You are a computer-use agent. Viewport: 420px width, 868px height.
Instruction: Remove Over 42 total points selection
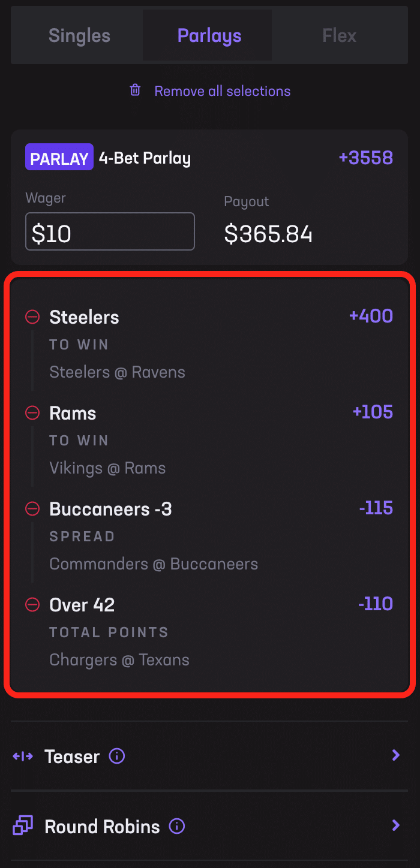point(32,605)
